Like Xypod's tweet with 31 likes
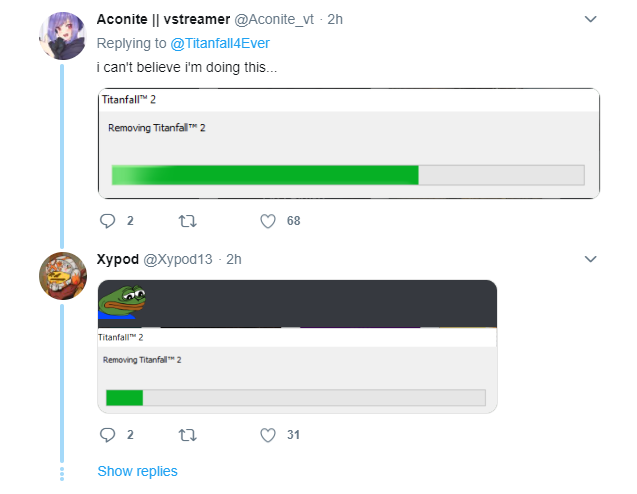 tap(267, 435)
